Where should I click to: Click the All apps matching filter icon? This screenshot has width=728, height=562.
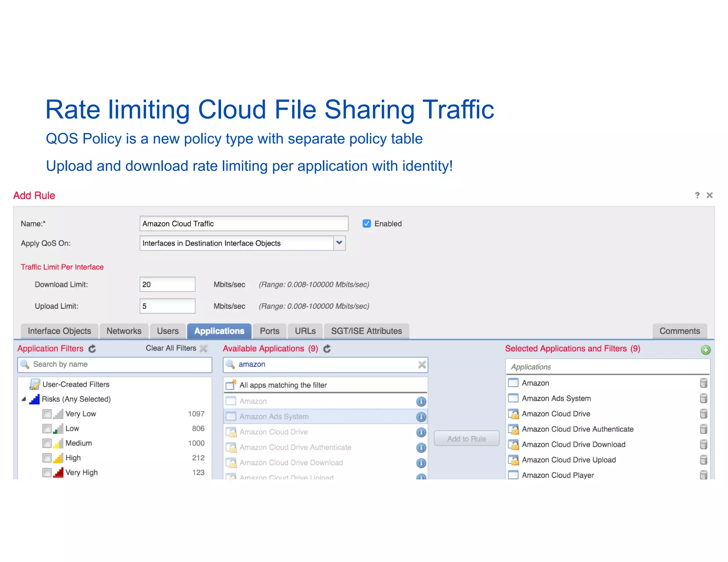click(x=231, y=385)
